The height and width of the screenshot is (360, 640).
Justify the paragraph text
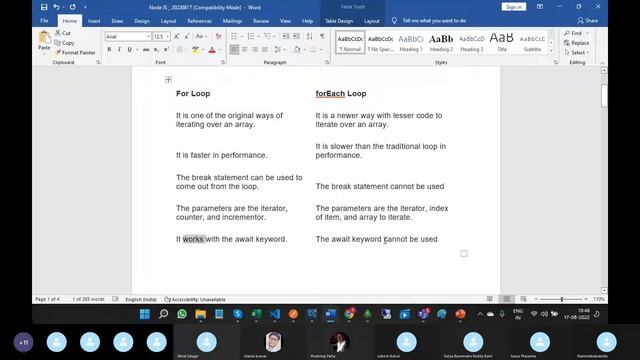click(x=265, y=49)
